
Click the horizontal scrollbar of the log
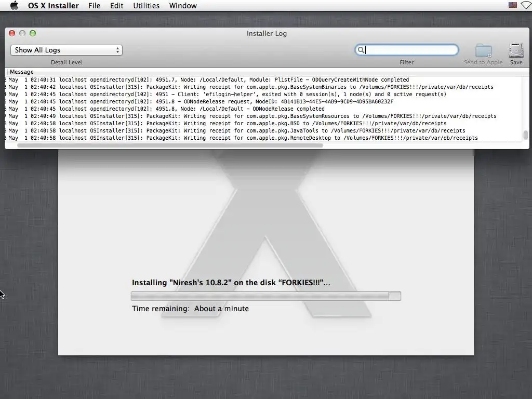pos(170,145)
